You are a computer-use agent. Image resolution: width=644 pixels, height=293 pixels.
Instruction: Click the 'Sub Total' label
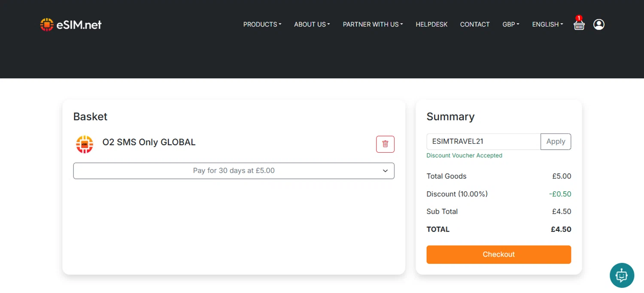442,211
